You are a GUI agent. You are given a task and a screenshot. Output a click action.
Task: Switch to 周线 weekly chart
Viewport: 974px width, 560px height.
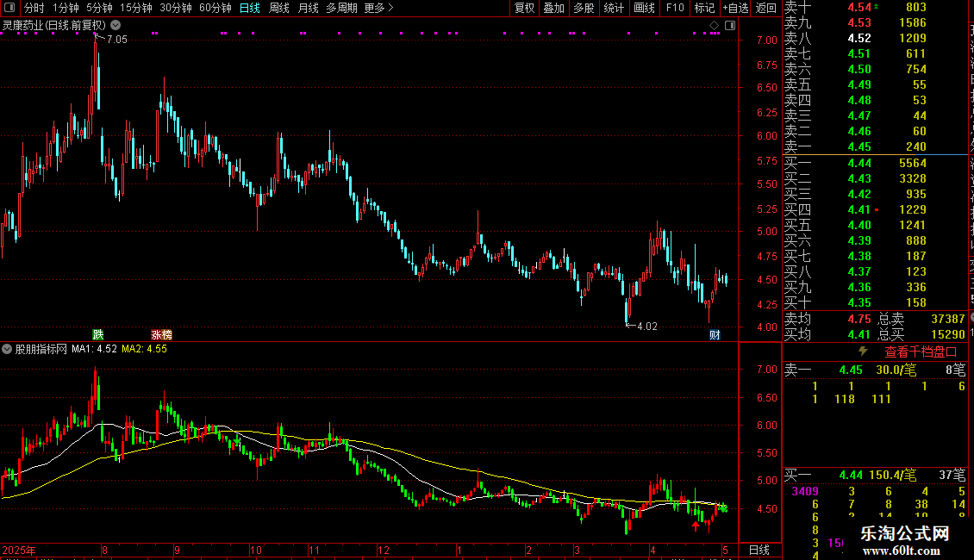tap(279, 8)
